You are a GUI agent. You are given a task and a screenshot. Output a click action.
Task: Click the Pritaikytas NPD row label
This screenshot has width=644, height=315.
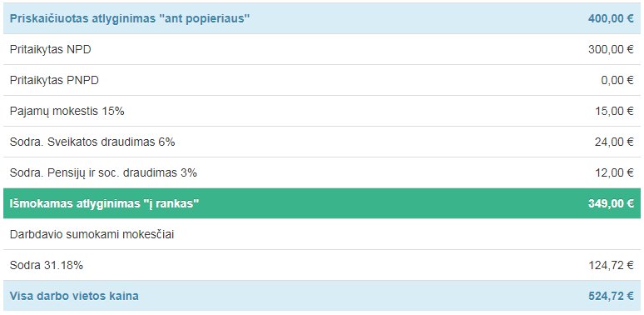pyautogui.click(x=51, y=50)
